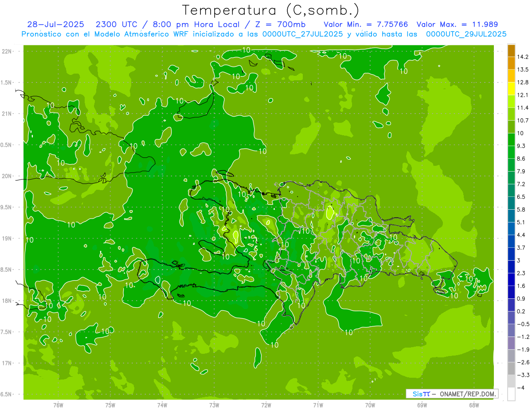Click the colorbar label "4.4"

[x=521, y=235]
